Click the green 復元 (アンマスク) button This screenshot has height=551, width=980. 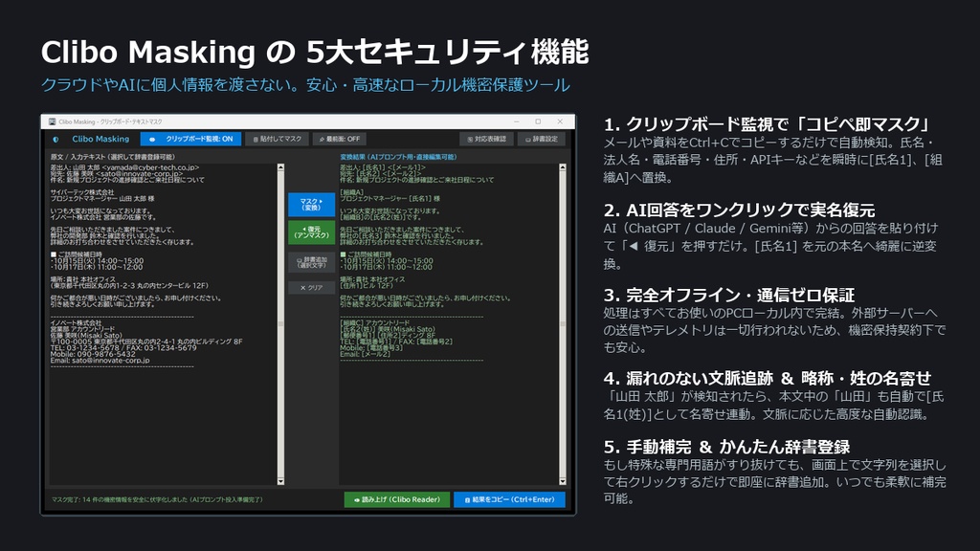(311, 231)
